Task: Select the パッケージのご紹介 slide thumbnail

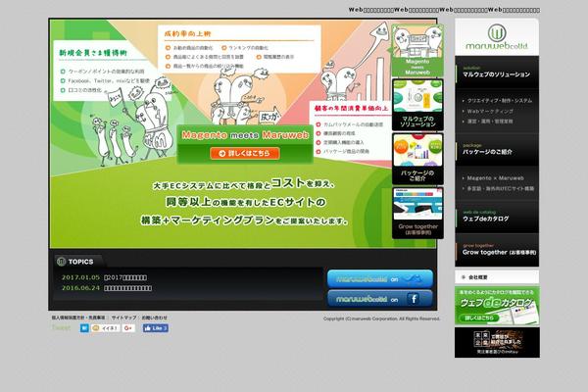Action: [417, 159]
